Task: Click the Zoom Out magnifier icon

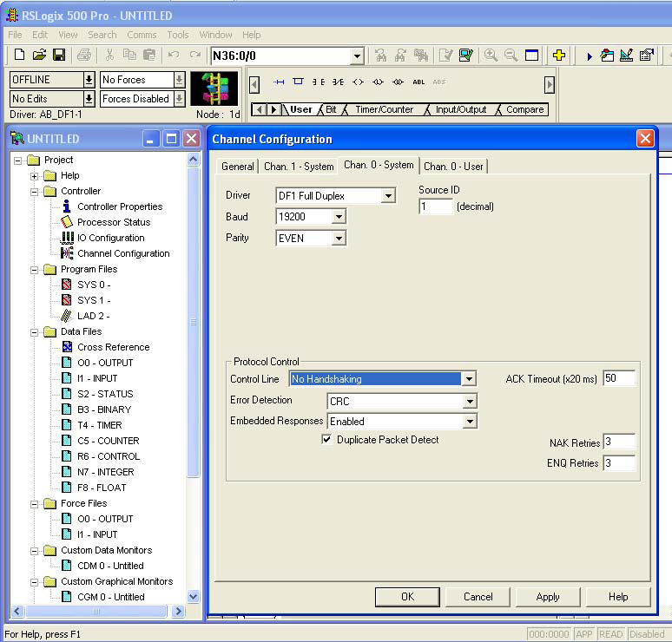Action: click(x=511, y=55)
